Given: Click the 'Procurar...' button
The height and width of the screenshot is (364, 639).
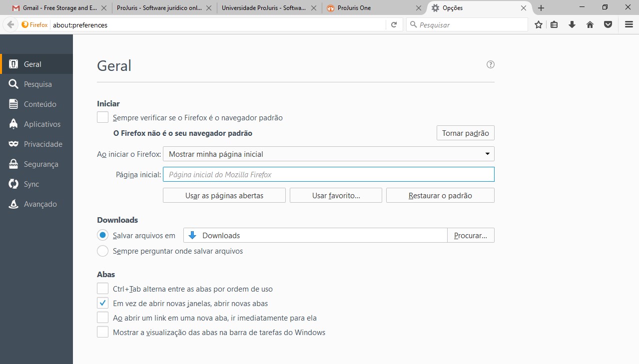Looking at the screenshot, I should pos(470,235).
